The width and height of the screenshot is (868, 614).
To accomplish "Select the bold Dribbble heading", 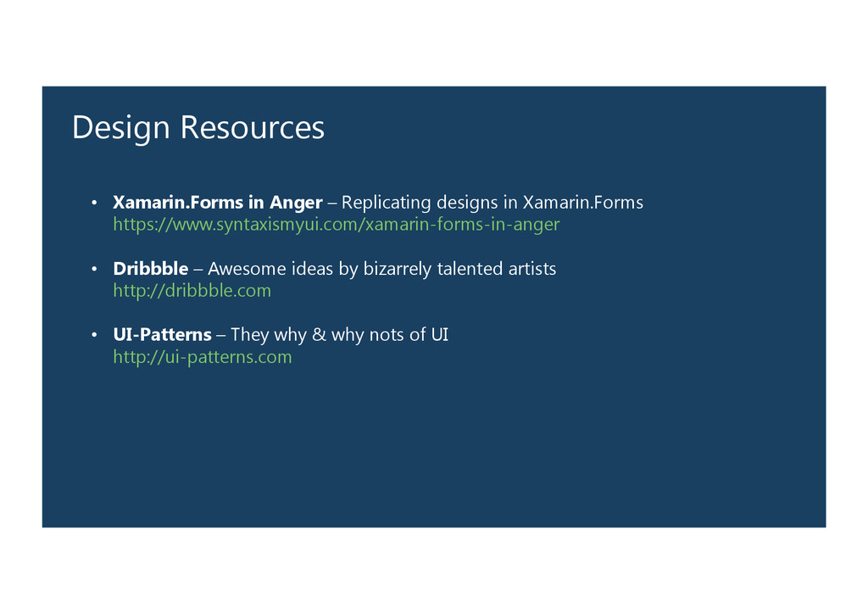I will [x=151, y=269].
